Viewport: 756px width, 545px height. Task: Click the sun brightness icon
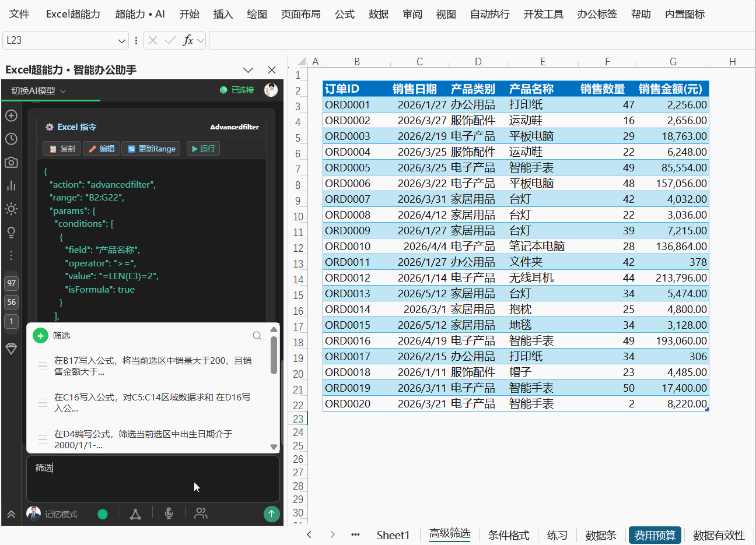[11, 209]
